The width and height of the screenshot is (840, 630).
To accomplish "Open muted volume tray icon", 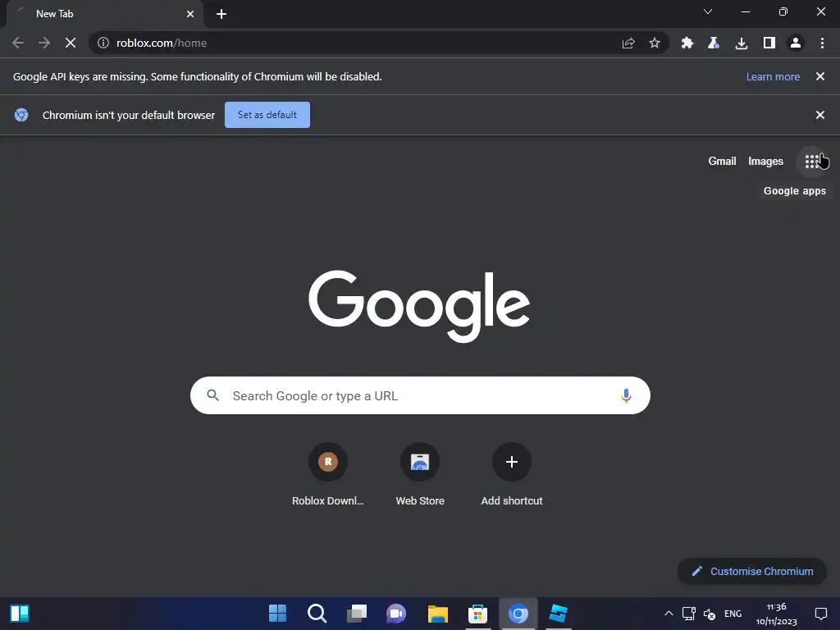I will tap(710, 614).
